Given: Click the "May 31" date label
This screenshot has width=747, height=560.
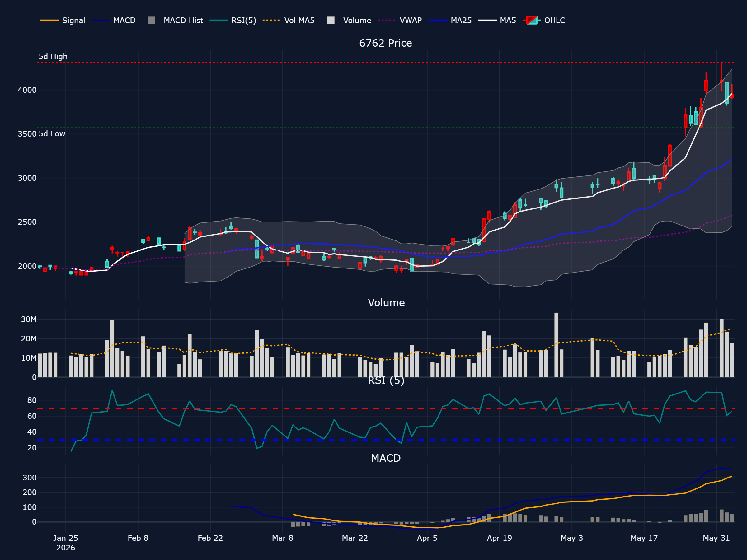Looking at the screenshot, I should click(716, 538).
